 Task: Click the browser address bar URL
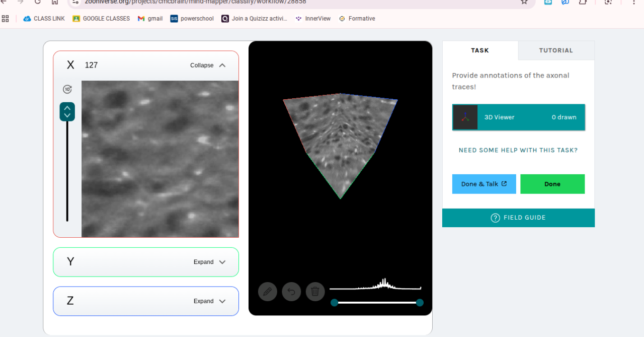coord(195,2)
